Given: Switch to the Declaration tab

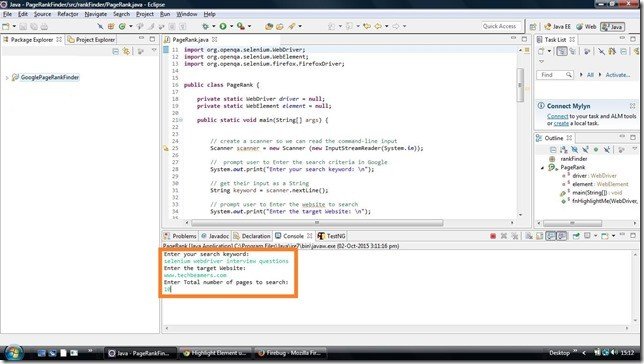Looking at the screenshot, I should (x=252, y=236).
